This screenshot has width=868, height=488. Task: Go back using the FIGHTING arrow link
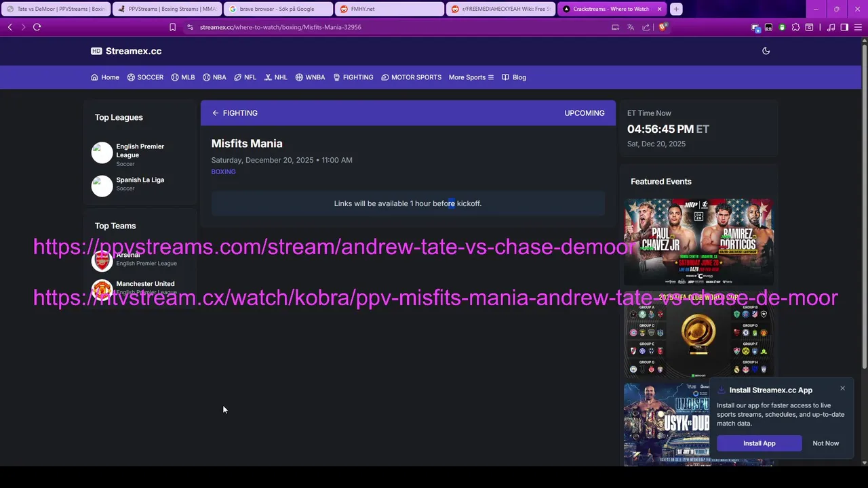(x=235, y=113)
